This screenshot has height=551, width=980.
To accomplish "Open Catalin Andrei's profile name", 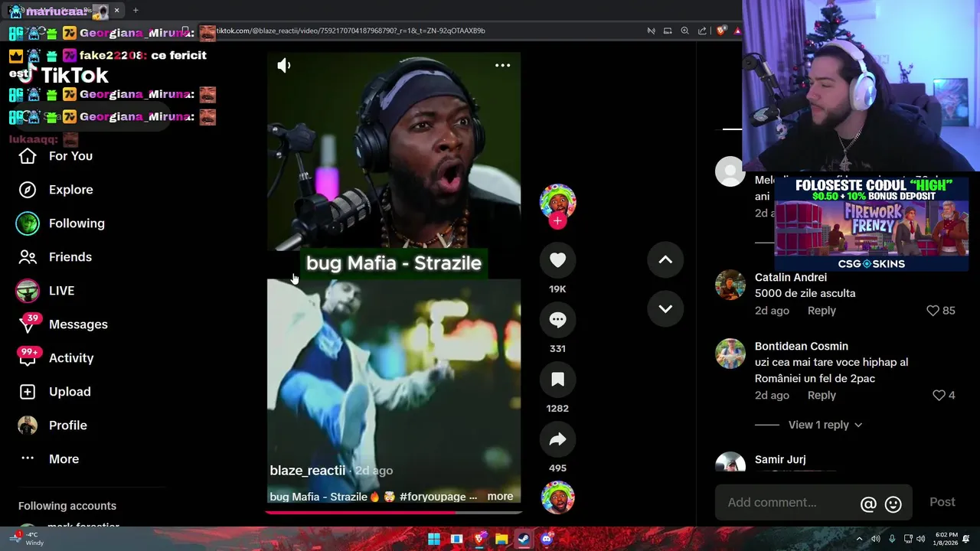I will 791,277.
